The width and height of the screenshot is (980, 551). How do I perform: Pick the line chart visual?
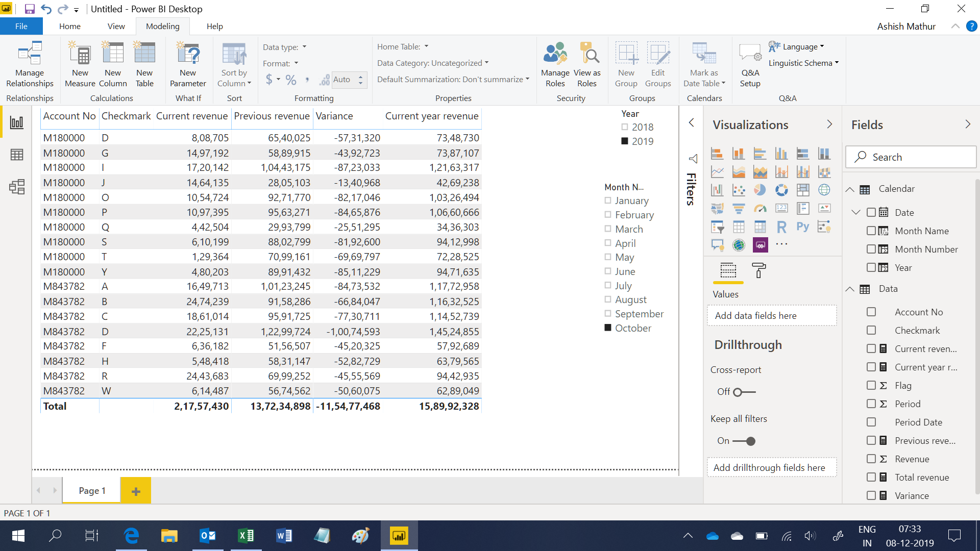point(717,172)
